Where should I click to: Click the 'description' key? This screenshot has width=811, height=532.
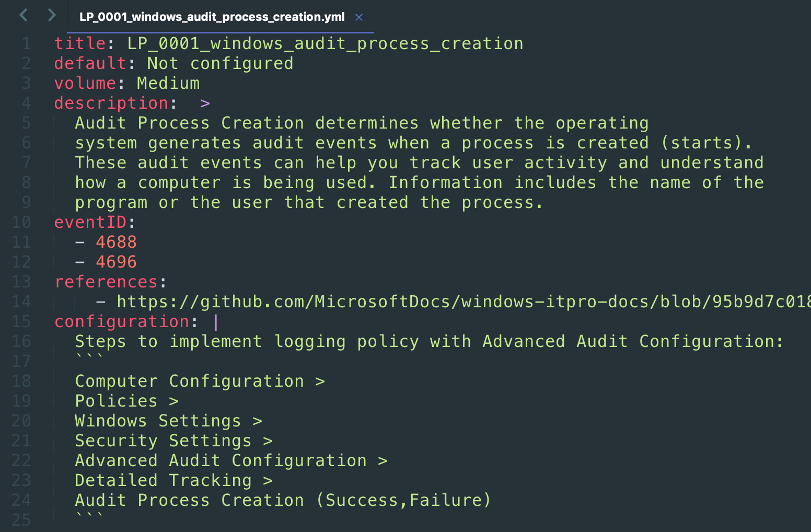point(111,103)
